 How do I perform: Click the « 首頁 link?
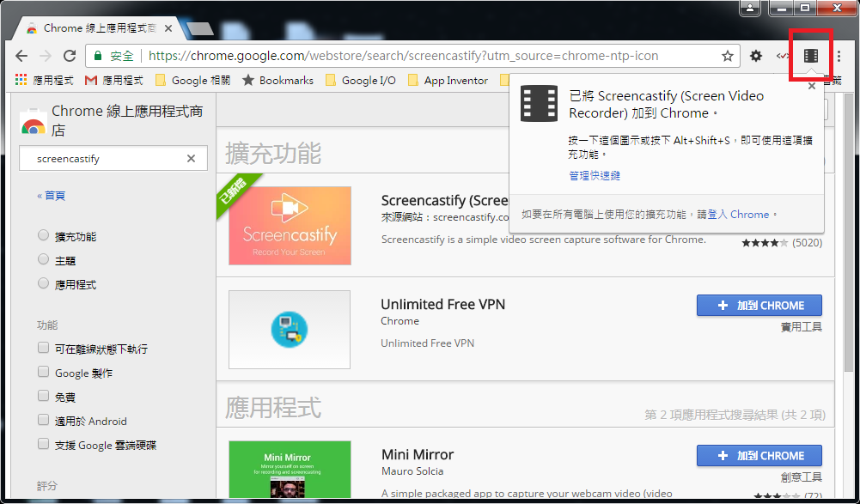51,195
